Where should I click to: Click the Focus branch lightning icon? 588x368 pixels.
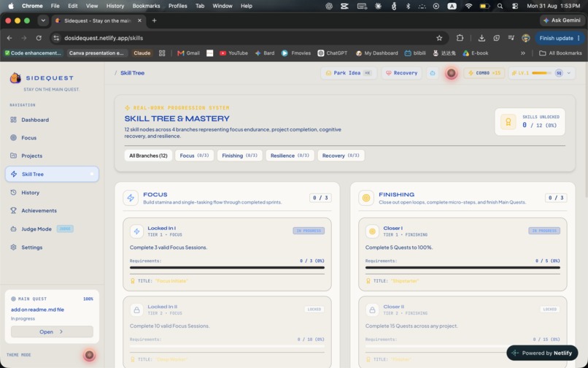pyautogui.click(x=131, y=198)
